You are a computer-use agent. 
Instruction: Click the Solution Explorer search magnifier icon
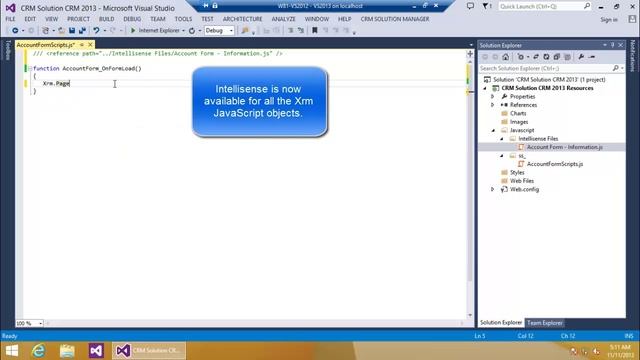616,68
